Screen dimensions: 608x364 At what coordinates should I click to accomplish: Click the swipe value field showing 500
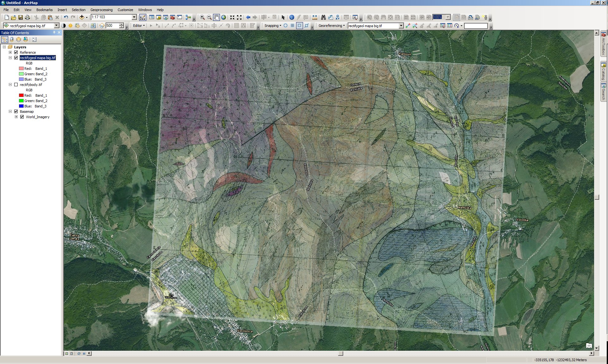[112, 26]
